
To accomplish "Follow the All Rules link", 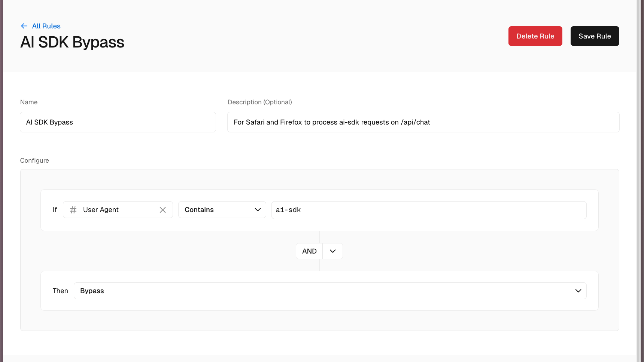I will pos(46,26).
